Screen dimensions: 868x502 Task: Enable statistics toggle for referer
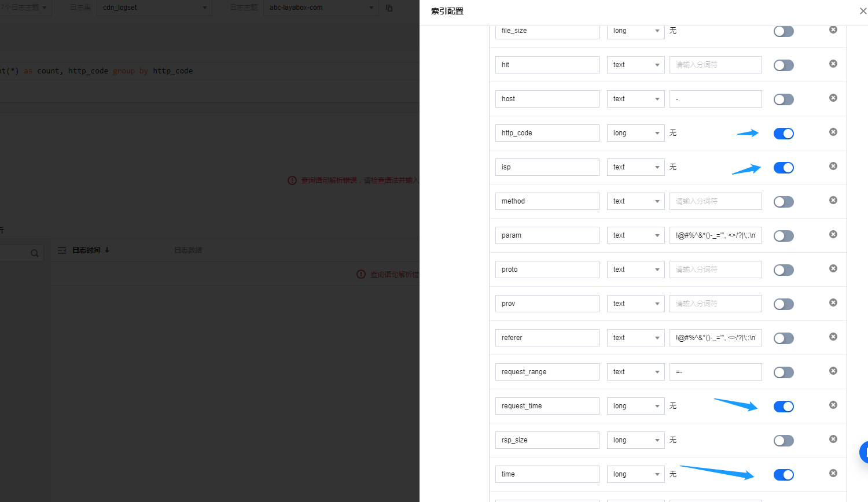[x=784, y=338]
